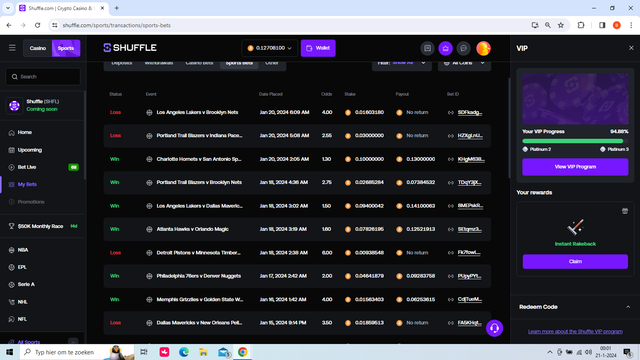This screenshot has width=640, height=360.
Task: Open live support headset button
Action: coord(494,328)
